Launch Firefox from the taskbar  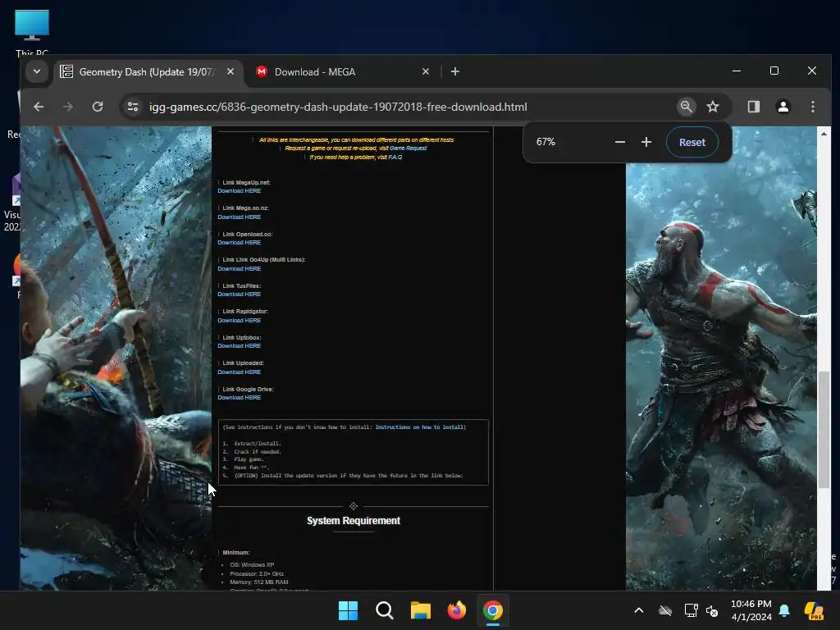click(x=456, y=610)
